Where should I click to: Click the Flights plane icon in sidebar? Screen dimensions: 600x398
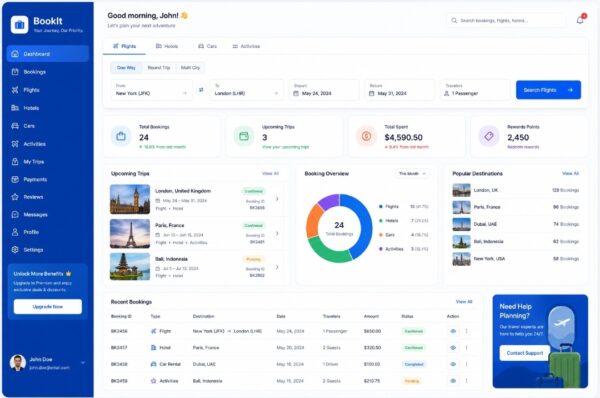click(x=15, y=90)
